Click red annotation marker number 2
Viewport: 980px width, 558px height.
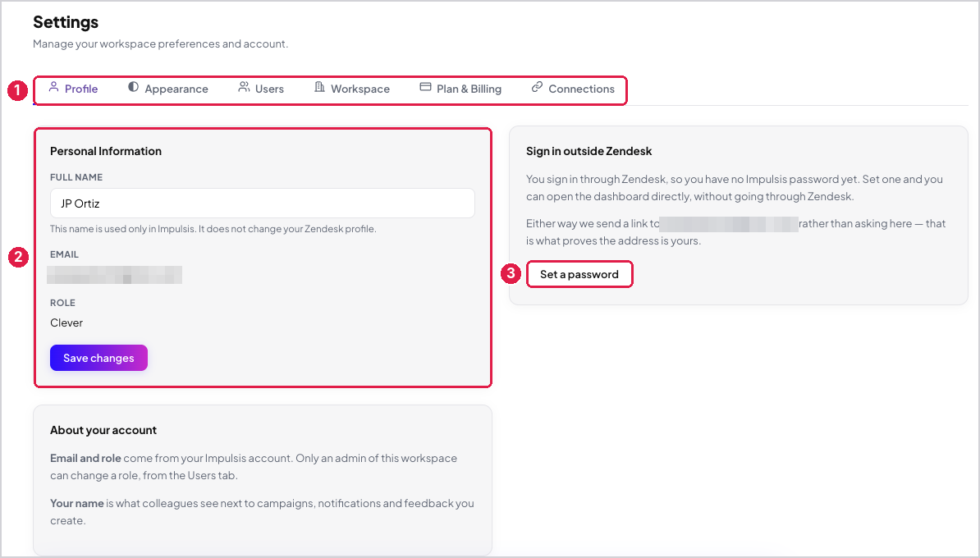pyautogui.click(x=19, y=257)
